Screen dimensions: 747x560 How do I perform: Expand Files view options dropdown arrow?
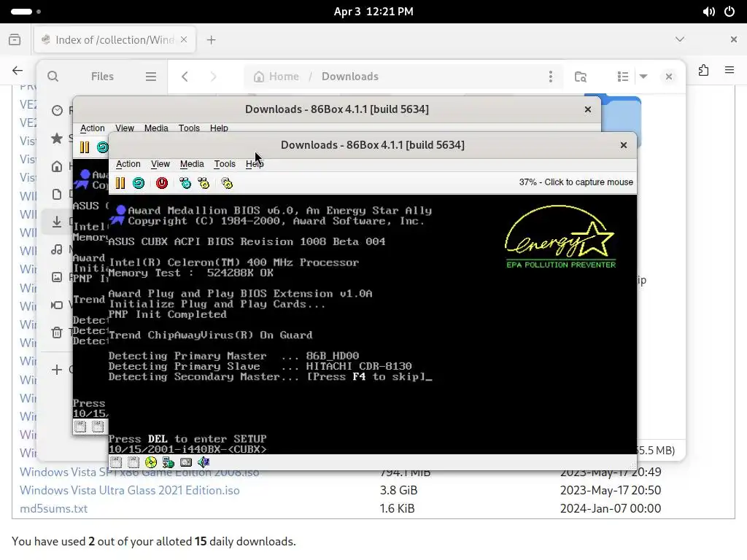coord(643,76)
